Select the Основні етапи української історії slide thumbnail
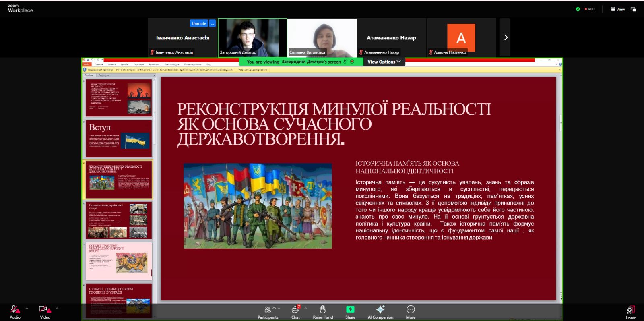This screenshot has width=644, height=321. [119, 221]
